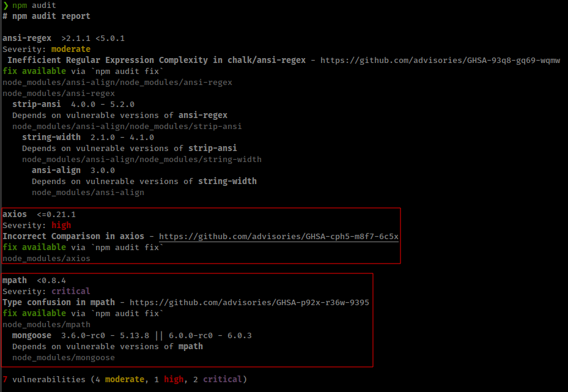Click the string-width 2.1.0 - 4.1.0 entry
The image size is (568, 392).
(88, 138)
